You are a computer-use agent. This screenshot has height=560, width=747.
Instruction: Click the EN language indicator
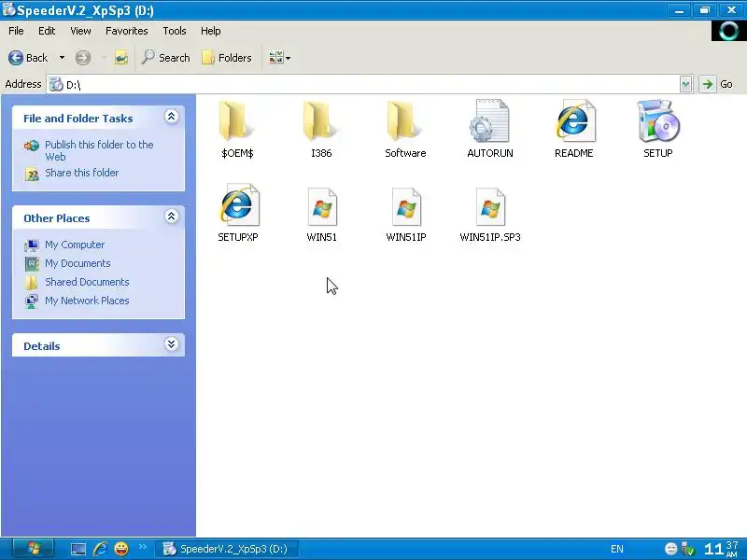click(617, 549)
